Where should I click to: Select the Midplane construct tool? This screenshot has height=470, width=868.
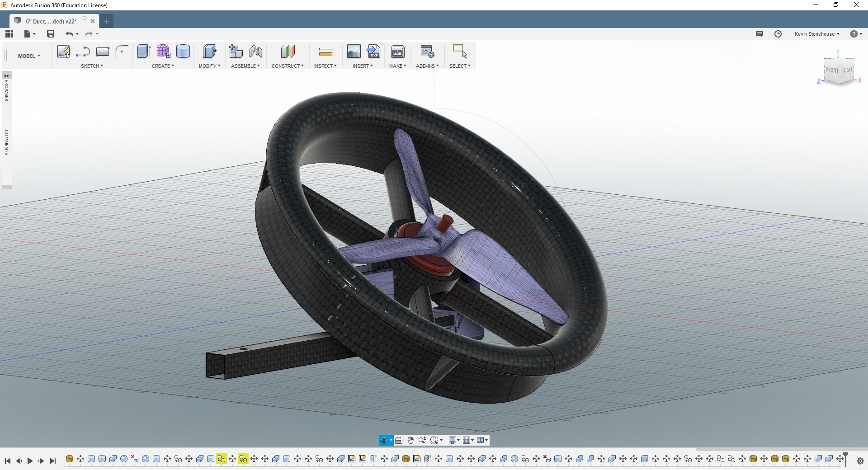pos(288,52)
